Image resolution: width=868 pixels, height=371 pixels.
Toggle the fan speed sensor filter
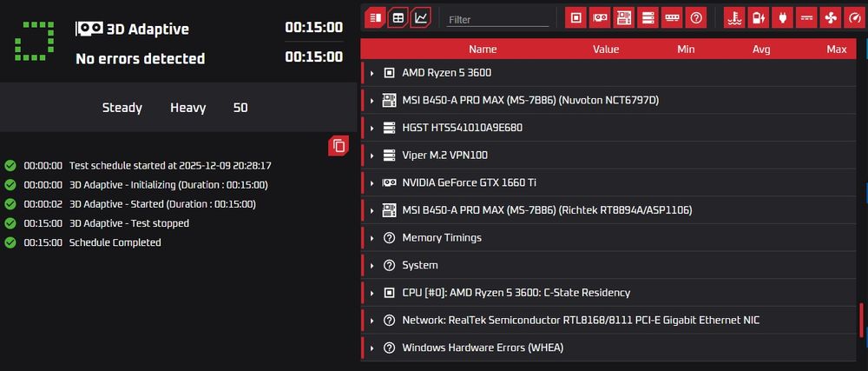831,18
